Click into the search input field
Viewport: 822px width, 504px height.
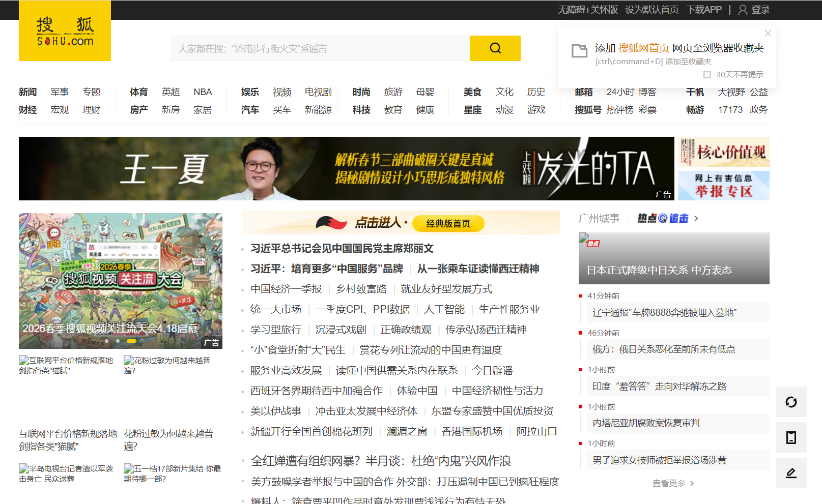point(321,48)
